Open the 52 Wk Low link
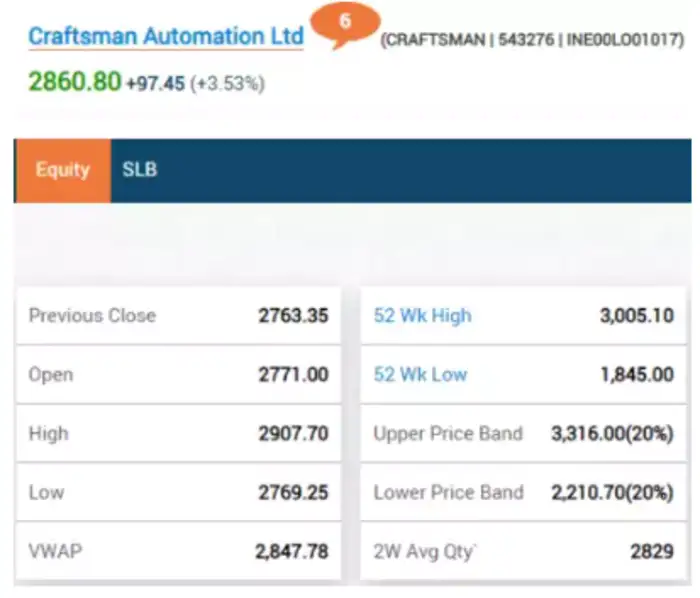This screenshot has height=598, width=700. point(420,375)
